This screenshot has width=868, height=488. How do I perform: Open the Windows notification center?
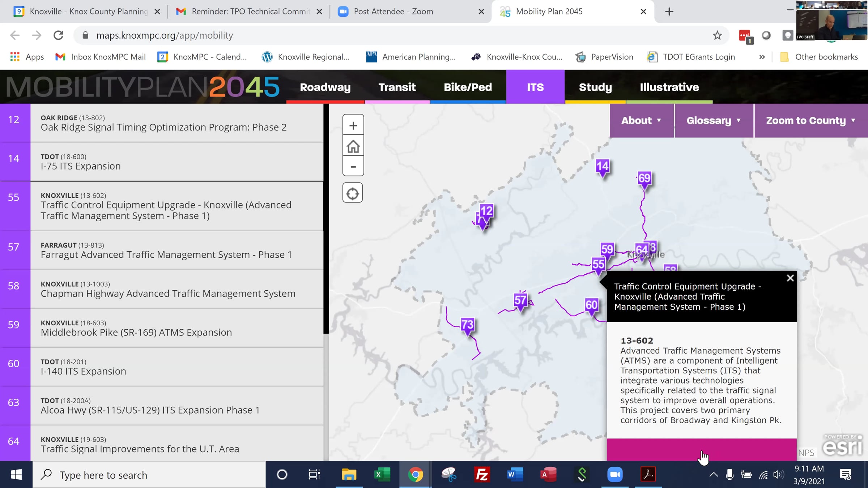[845, 475]
